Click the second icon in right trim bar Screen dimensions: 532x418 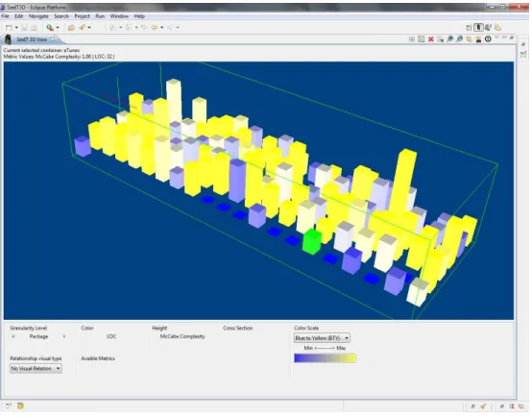click(x=523, y=54)
